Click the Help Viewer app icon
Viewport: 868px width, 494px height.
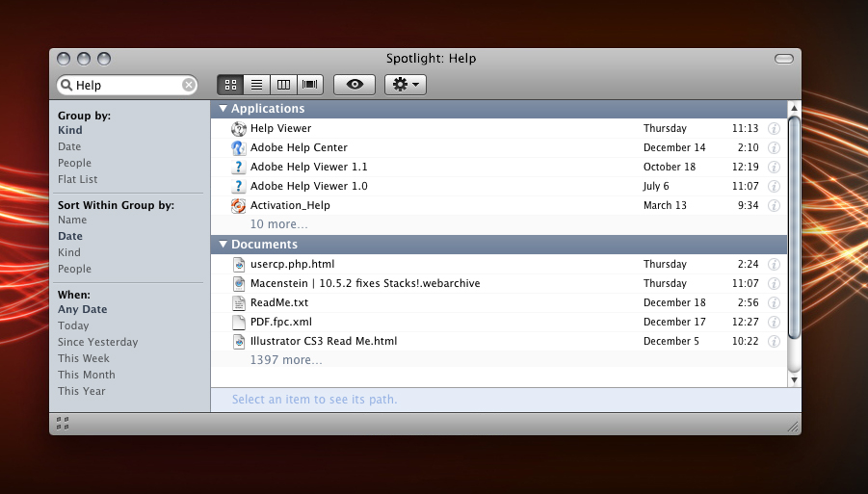click(x=239, y=128)
